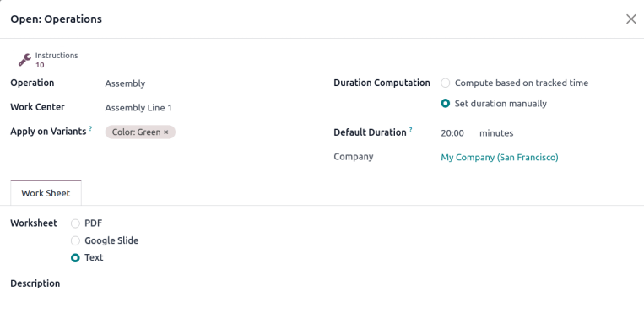Click the Apply on Variants help icon
The image size is (644, 323).
90,128
